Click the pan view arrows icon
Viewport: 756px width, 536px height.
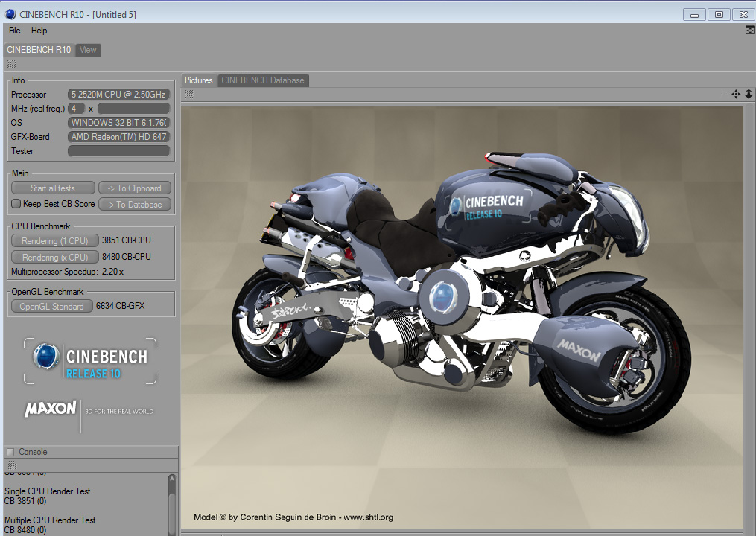coord(736,94)
